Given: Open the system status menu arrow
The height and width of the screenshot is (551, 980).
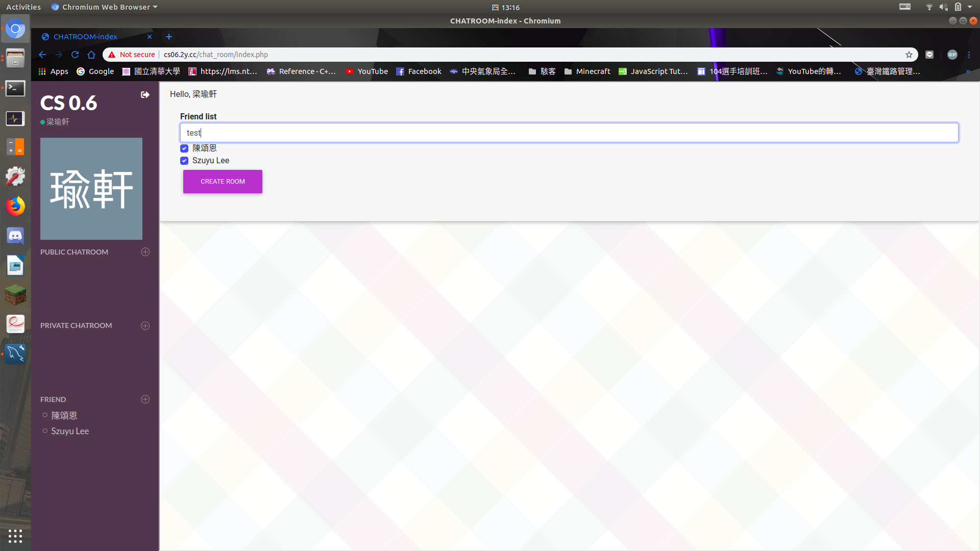Looking at the screenshot, I should (970, 7).
